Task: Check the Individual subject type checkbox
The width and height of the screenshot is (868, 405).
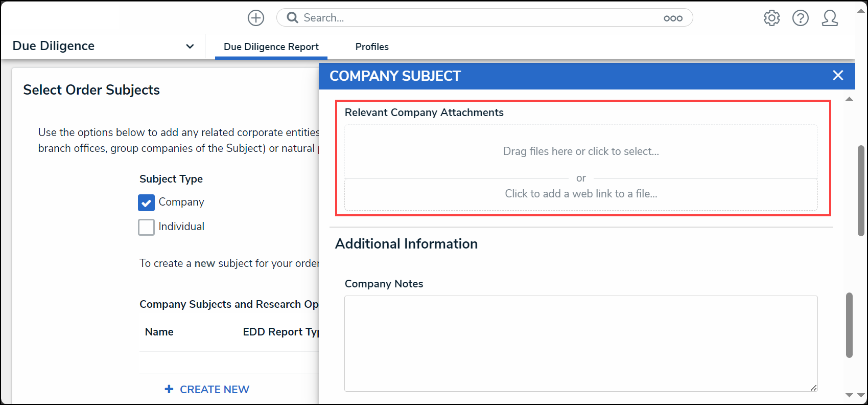Action: [146, 227]
